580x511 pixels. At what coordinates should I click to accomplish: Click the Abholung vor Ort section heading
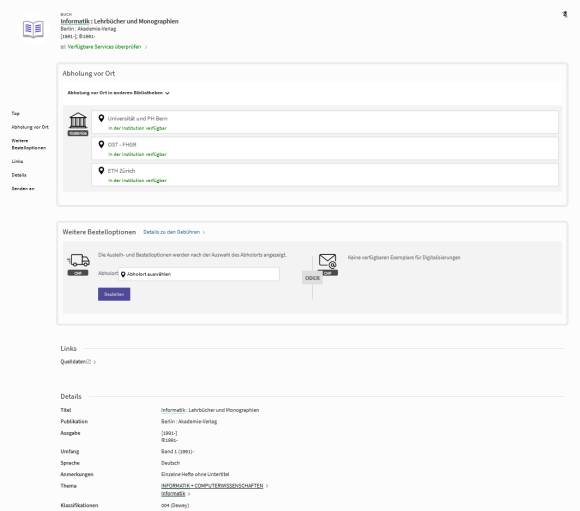(89, 74)
